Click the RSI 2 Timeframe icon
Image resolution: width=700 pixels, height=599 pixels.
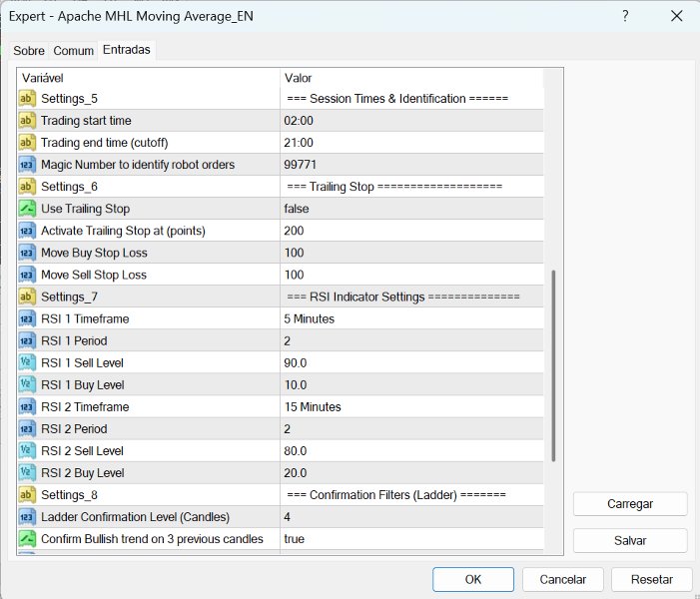(x=27, y=406)
